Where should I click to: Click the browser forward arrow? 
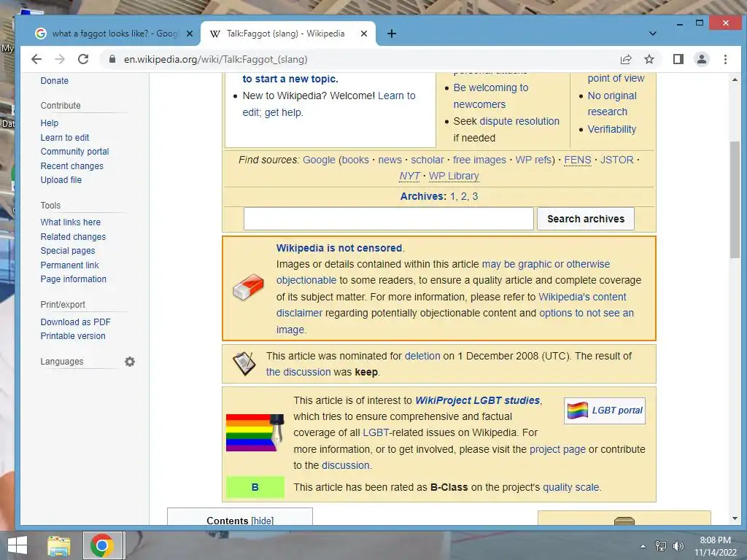(x=60, y=59)
